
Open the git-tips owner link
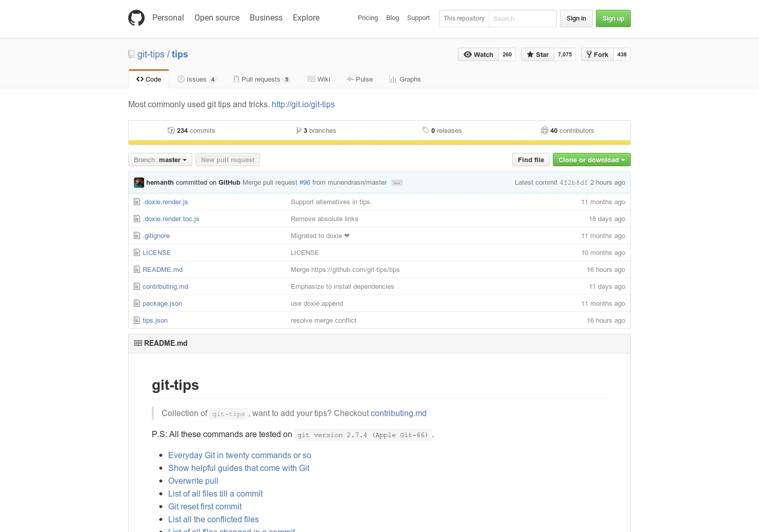[151, 54]
